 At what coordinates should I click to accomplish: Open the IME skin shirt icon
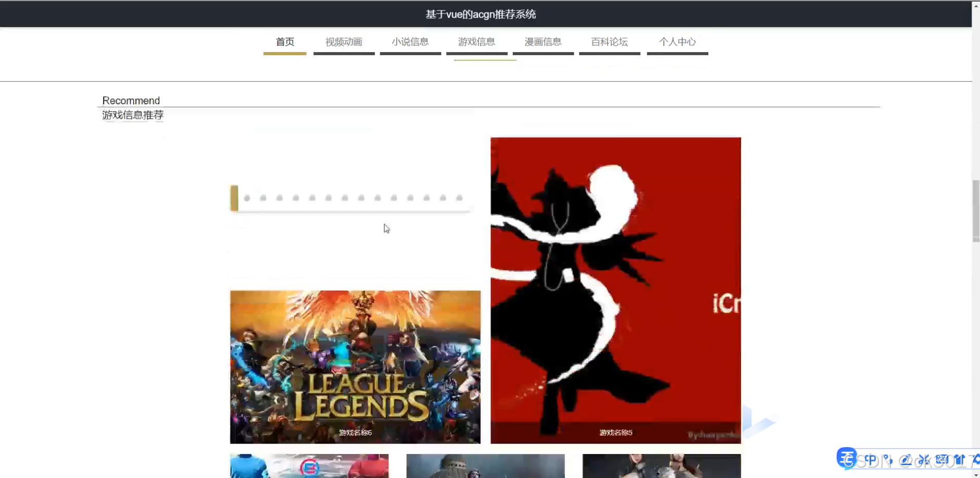pyautogui.click(x=959, y=460)
